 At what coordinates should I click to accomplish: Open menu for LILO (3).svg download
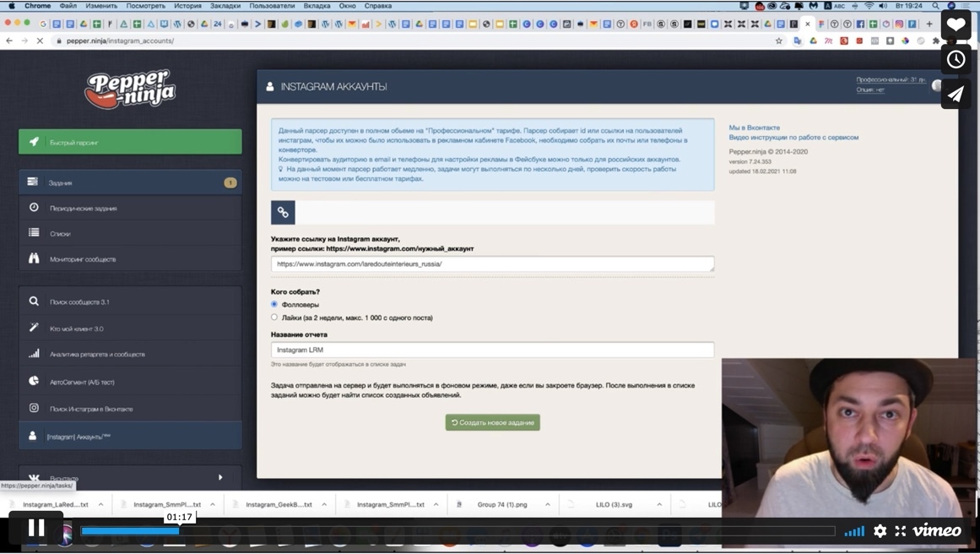658,504
